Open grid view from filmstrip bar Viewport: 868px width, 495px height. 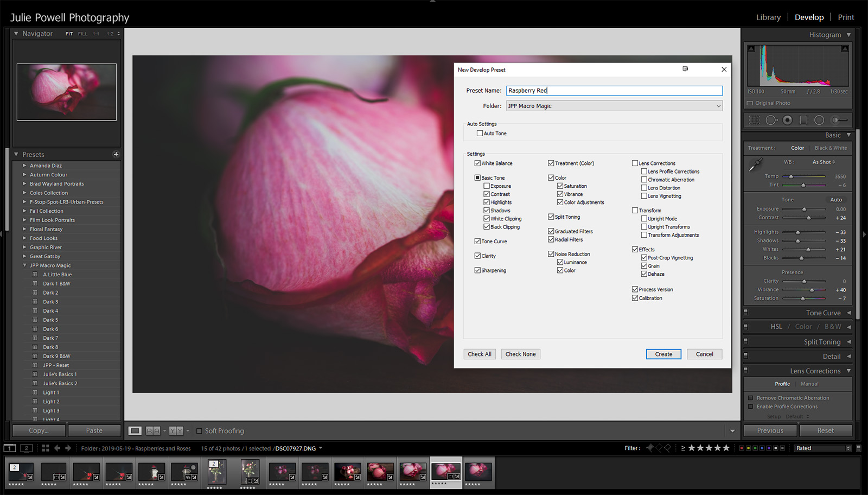click(x=46, y=448)
